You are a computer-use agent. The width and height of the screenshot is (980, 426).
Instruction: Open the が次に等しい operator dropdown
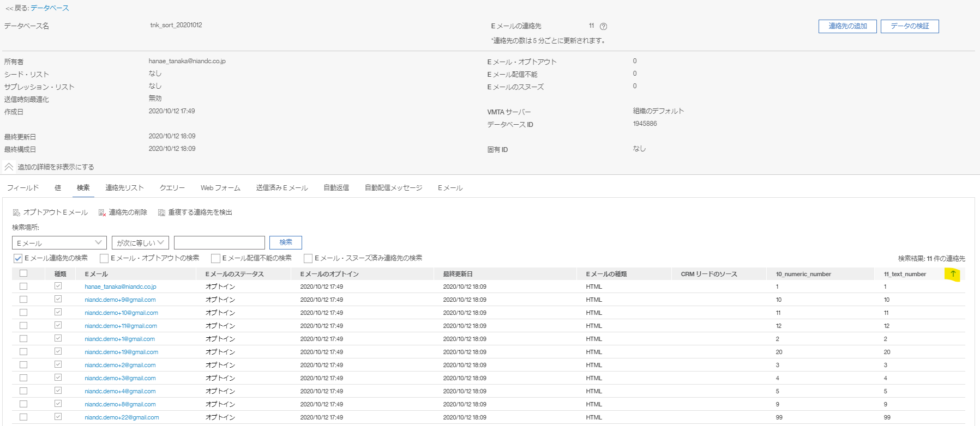[140, 242]
